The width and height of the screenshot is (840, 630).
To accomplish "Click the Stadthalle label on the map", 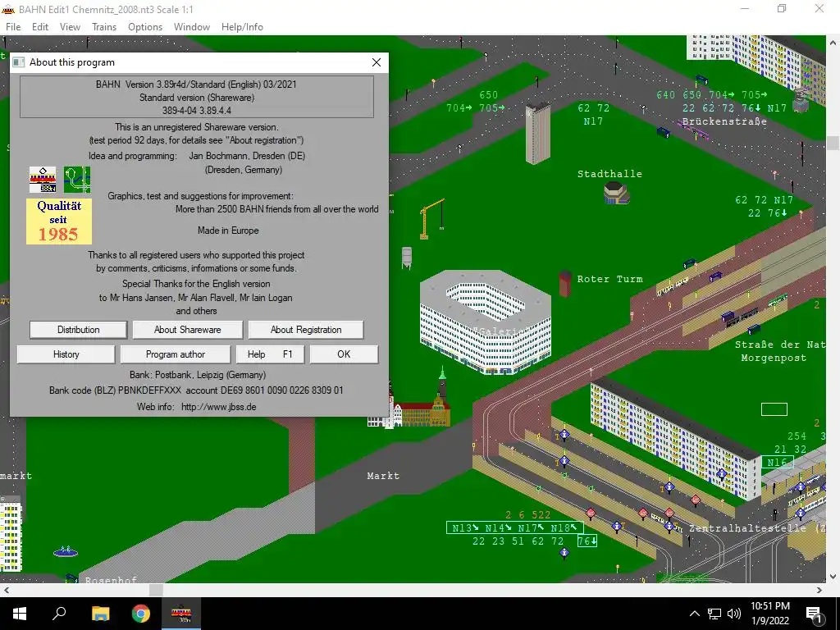I will pyautogui.click(x=609, y=174).
